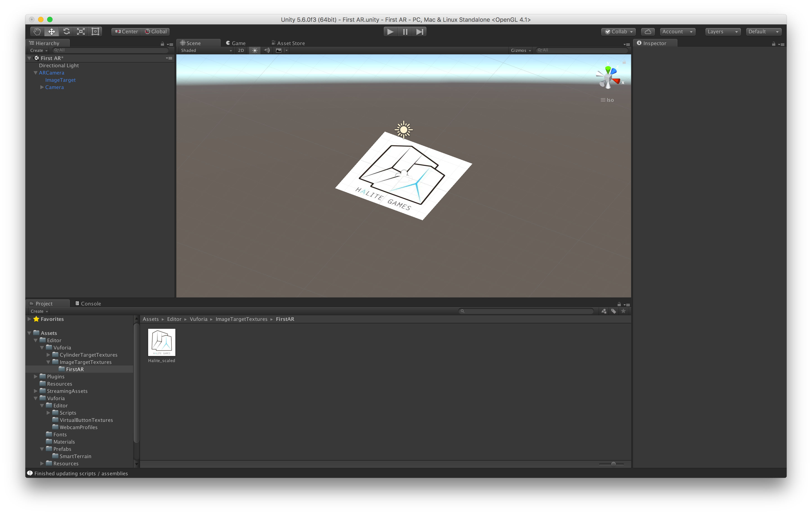This screenshot has height=514, width=812.
Task: Open the Layers dropdown
Action: (x=722, y=32)
